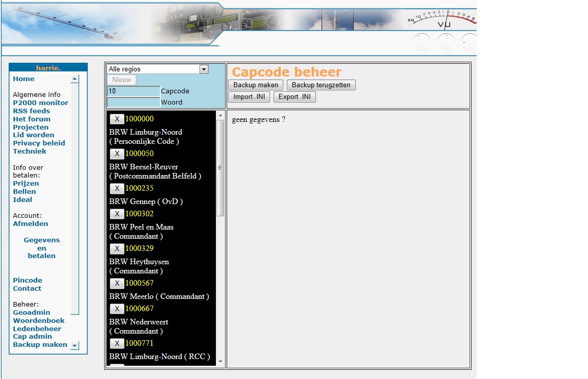
Task: Focus the Capcode input field
Action: click(x=133, y=91)
